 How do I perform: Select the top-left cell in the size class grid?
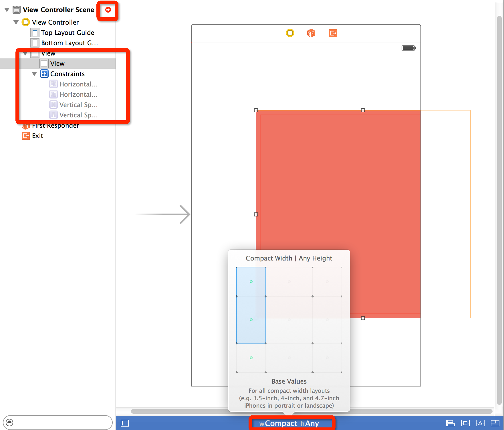click(251, 281)
